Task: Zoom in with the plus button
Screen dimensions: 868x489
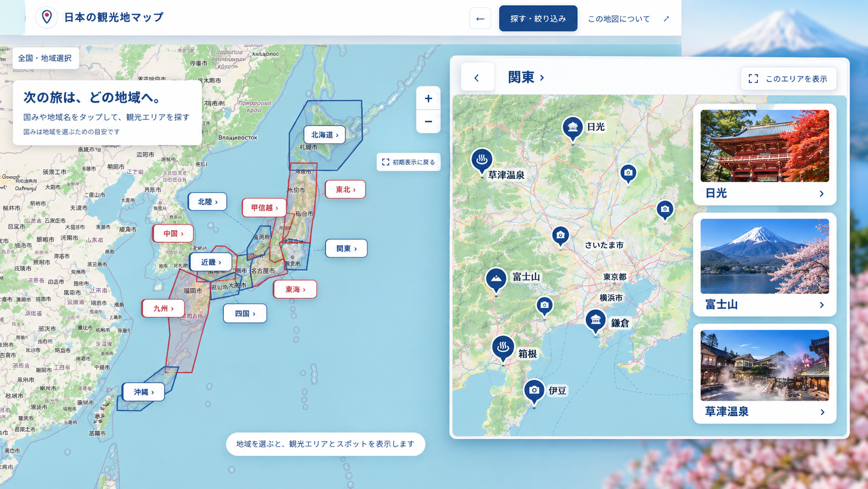Action: pos(428,98)
